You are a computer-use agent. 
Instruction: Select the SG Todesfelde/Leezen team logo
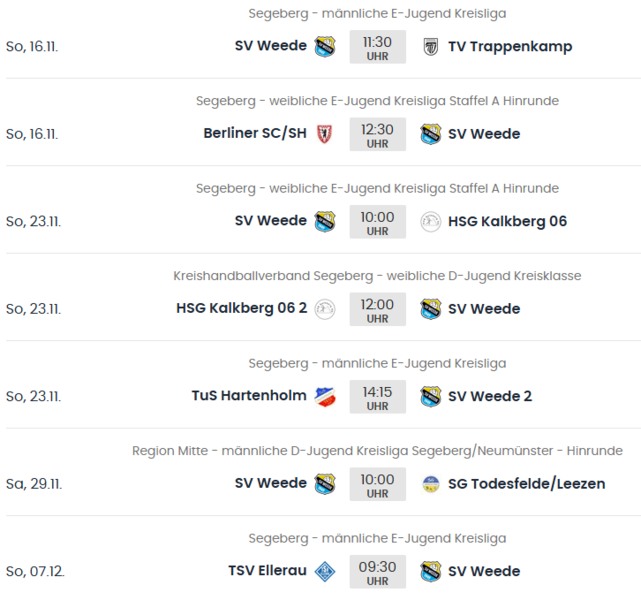[431, 484]
